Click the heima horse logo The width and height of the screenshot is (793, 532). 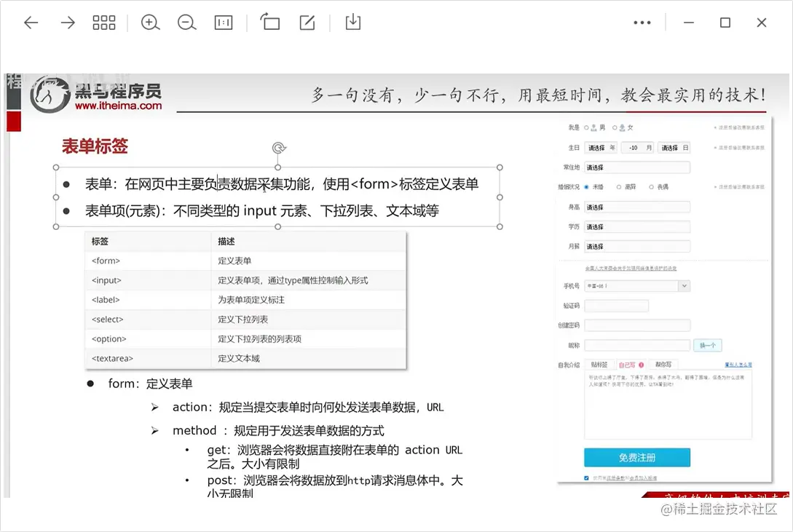tap(50, 95)
